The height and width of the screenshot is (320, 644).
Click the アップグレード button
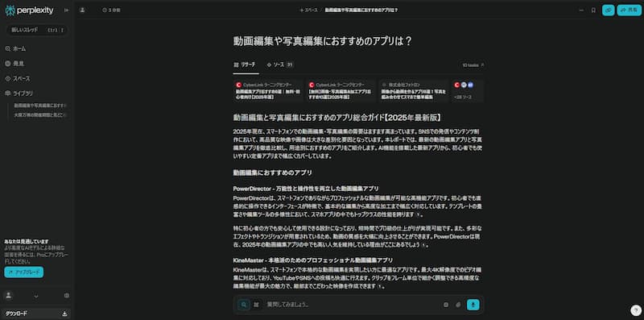[24, 272]
